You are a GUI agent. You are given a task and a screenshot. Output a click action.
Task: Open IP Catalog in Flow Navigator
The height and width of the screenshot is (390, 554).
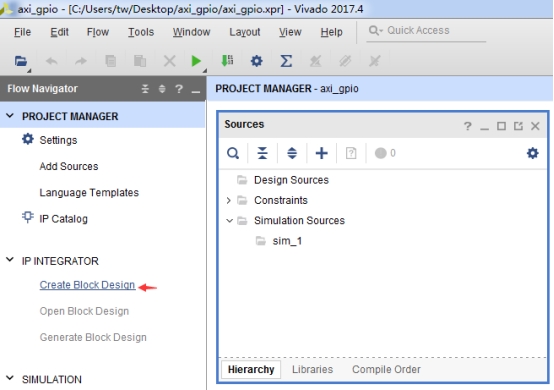click(63, 219)
